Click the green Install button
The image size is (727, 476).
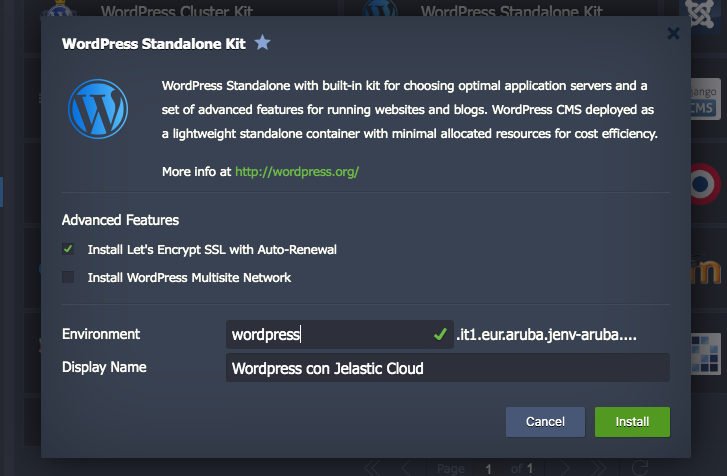click(x=632, y=422)
